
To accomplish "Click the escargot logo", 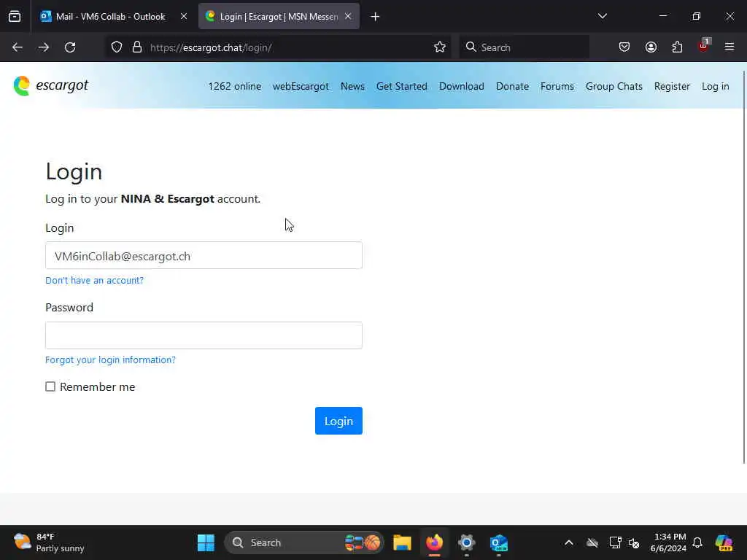I will [51, 86].
